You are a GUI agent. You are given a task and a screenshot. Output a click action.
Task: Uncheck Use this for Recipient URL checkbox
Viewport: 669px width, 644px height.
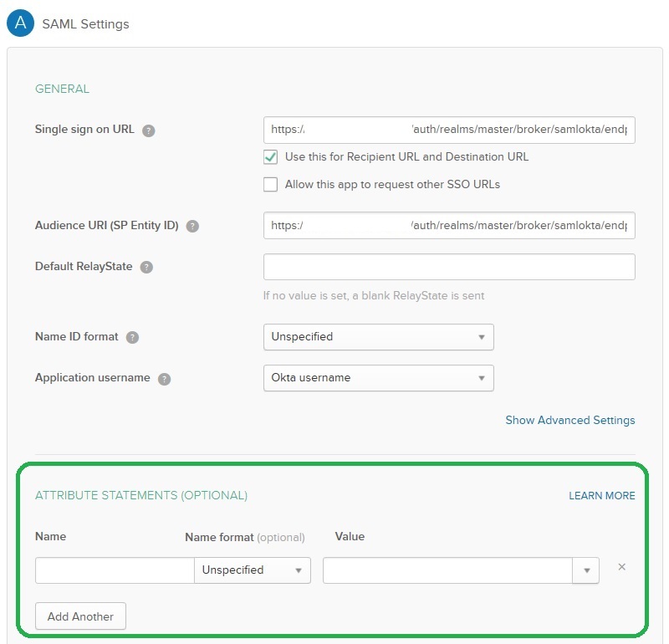(x=270, y=157)
